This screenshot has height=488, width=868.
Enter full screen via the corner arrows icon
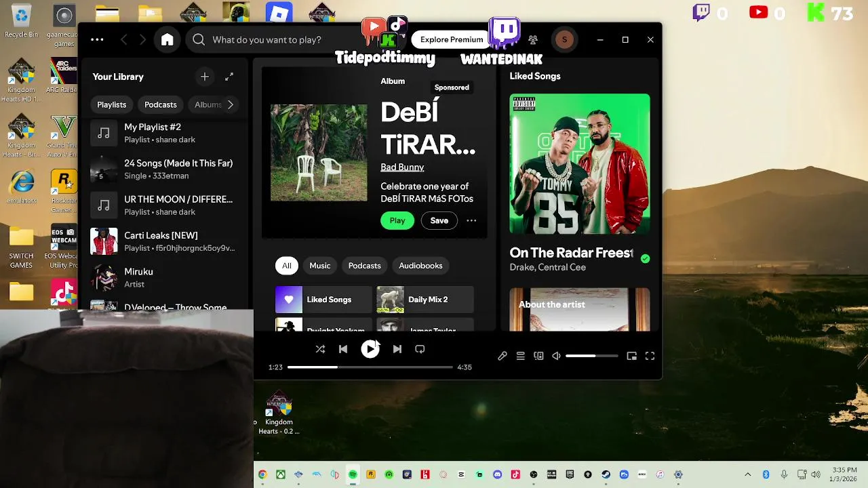click(x=650, y=356)
